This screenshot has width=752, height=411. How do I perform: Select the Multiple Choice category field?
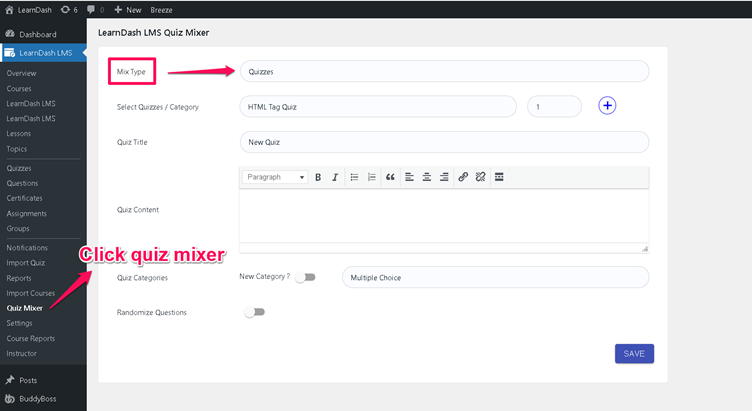(x=495, y=277)
